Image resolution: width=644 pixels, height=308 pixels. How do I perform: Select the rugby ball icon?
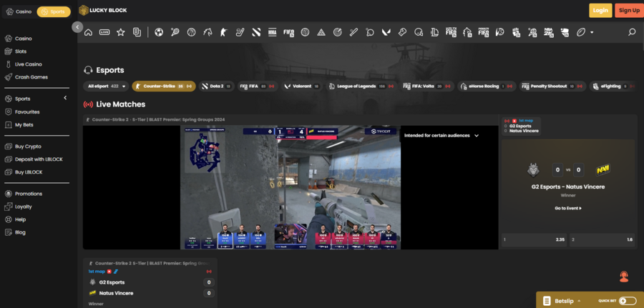[581, 32]
